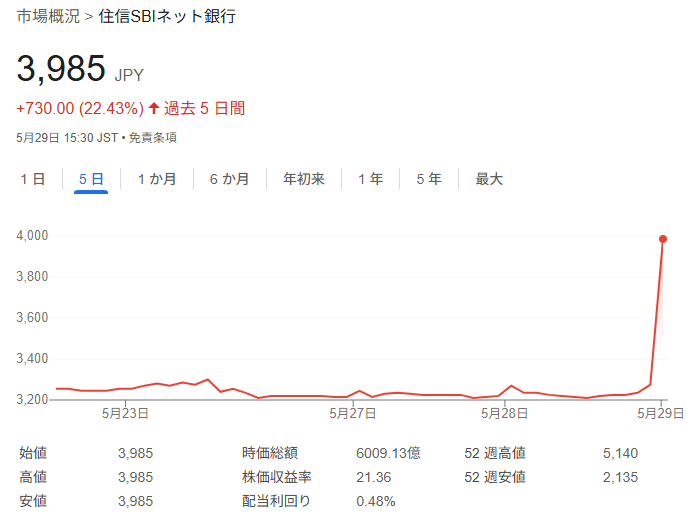Click the 6009.13億 market cap value
This screenshot has width=689, height=530.
point(388,453)
